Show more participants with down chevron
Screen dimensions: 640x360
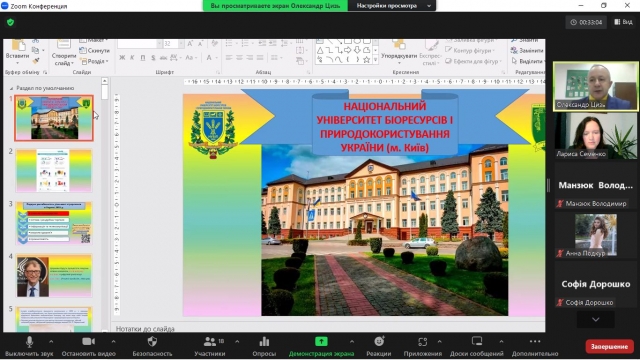596,320
